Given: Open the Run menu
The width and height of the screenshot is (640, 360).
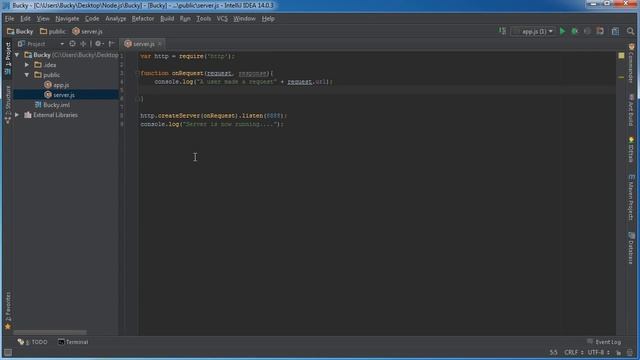Looking at the screenshot, I should 185,19.
